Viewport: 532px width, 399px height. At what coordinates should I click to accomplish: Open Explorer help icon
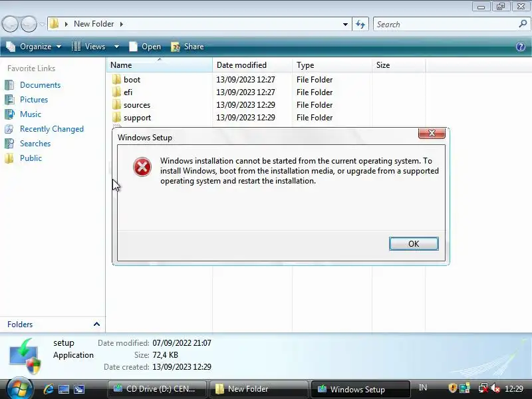point(521,47)
